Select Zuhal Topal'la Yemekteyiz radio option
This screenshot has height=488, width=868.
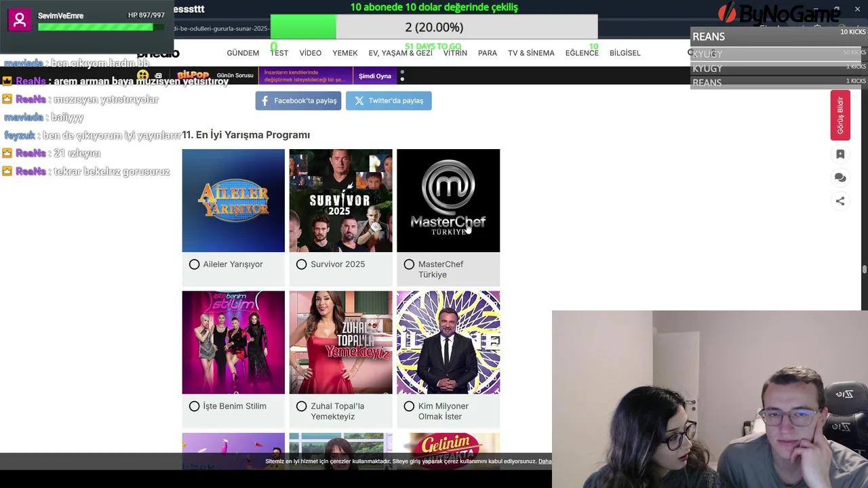click(x=302, y=406)
